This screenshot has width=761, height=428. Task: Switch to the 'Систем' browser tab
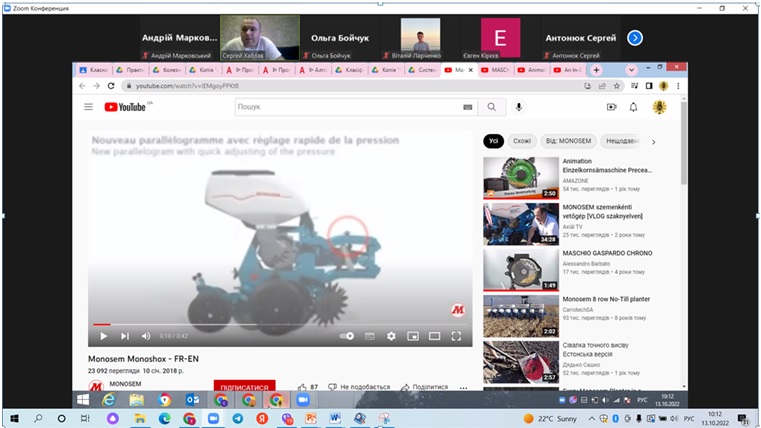click(423, 70)
